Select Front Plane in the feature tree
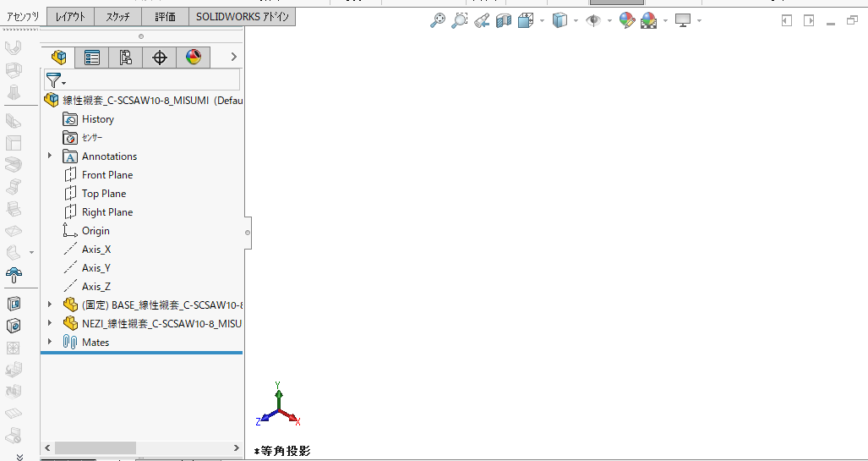868x461 pixels. (x=106, y=175)
